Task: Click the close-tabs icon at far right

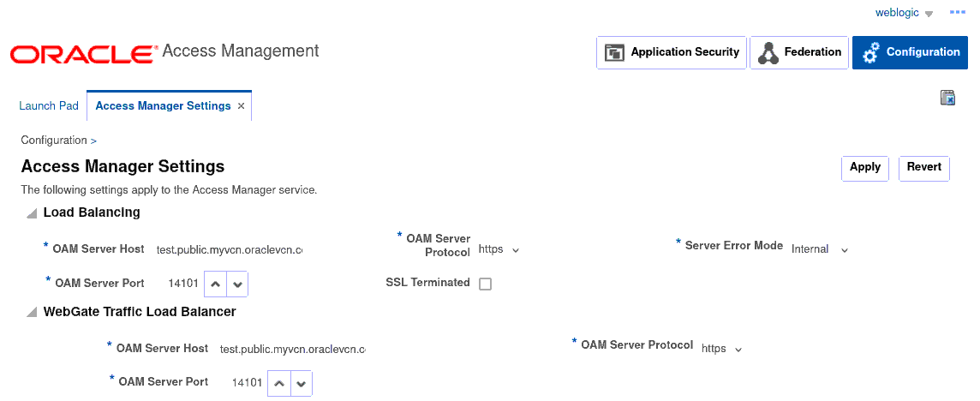Action: pos(947,98)
